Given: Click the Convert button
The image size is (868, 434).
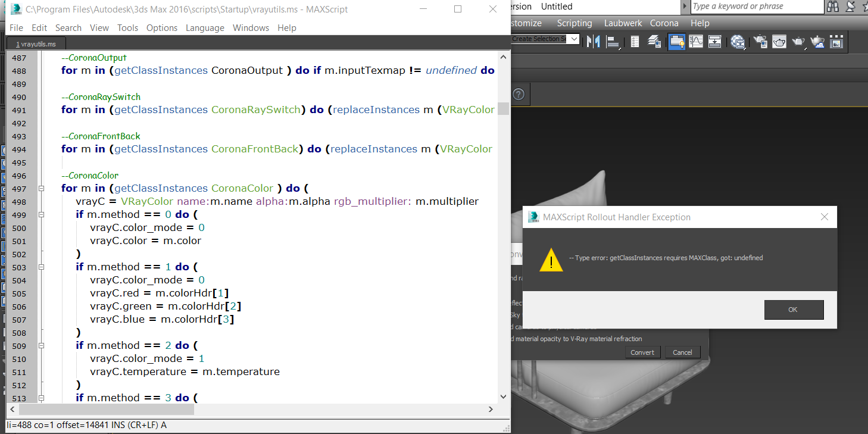Looking at the screenshot, I should pyautogui.click(x=642, y=352).
